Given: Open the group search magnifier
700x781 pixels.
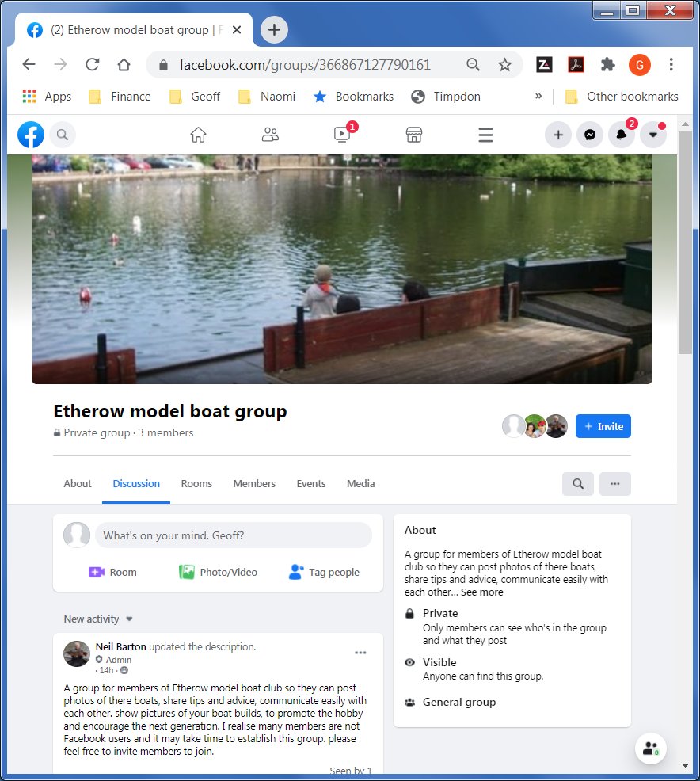Looking at the screenshot, I should point(577,483).
